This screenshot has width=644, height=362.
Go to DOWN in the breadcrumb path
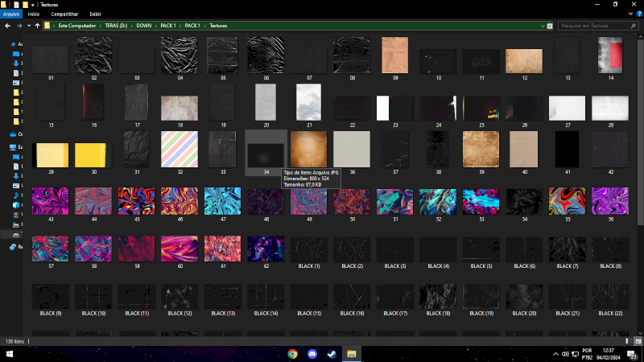pos(144,26)
